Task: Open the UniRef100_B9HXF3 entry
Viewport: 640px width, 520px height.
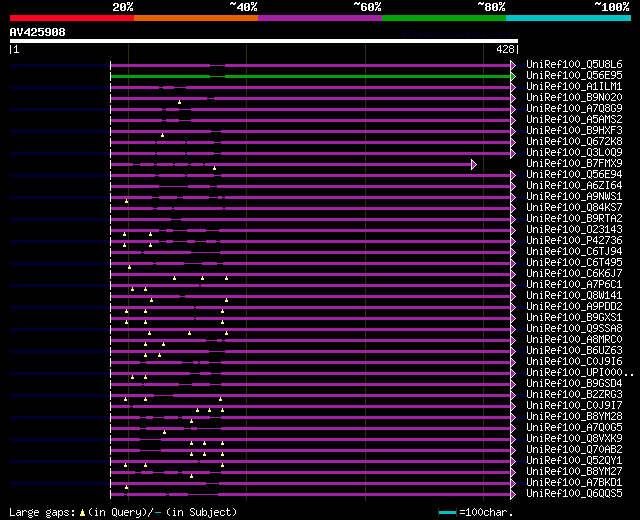Action: pos(574,130)
